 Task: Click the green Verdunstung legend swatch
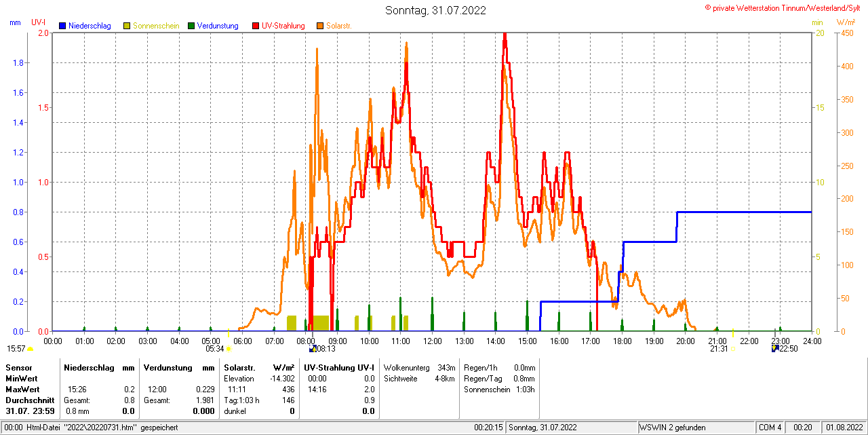191,26
